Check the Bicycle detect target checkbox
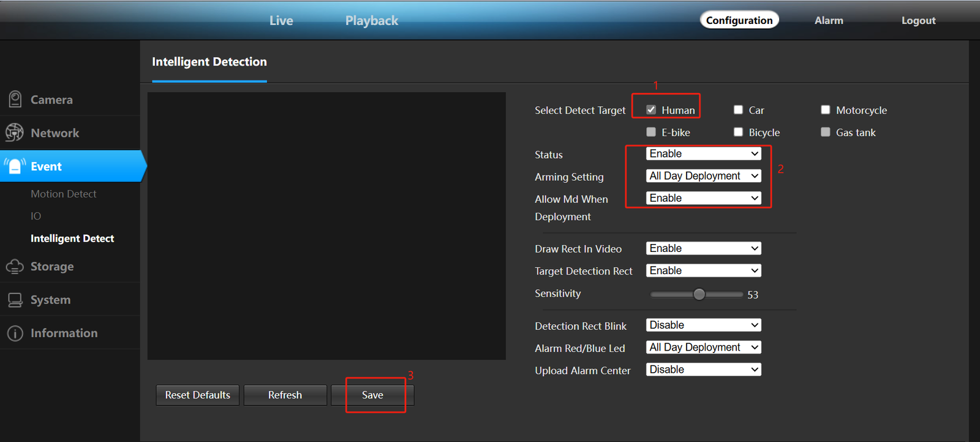This screenshot has height=442, width=980. (x=738, y=132)
